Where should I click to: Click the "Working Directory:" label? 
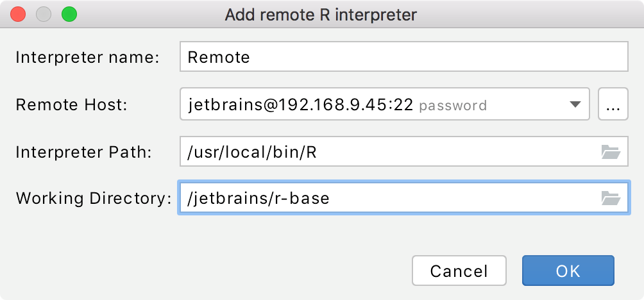93,198
